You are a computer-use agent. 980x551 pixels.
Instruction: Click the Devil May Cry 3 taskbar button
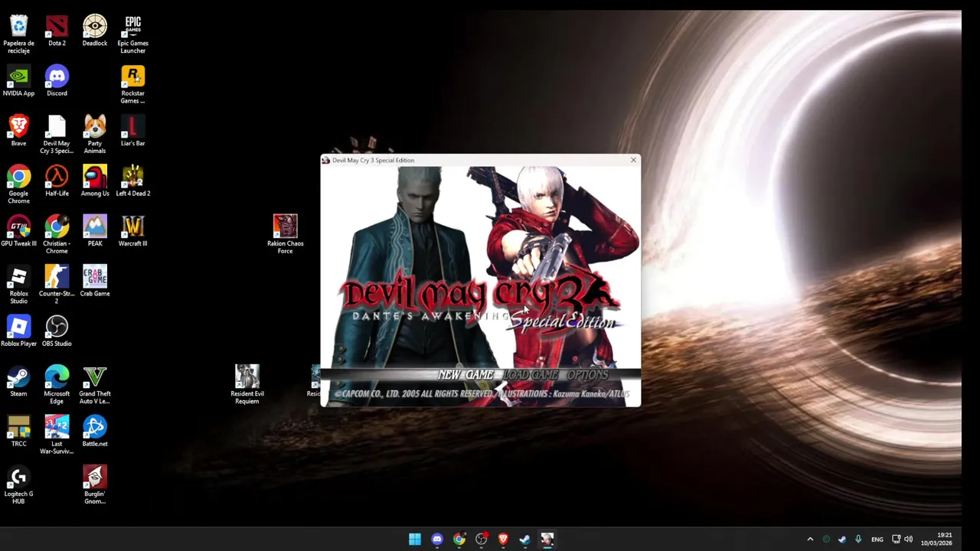pos(547,540)
